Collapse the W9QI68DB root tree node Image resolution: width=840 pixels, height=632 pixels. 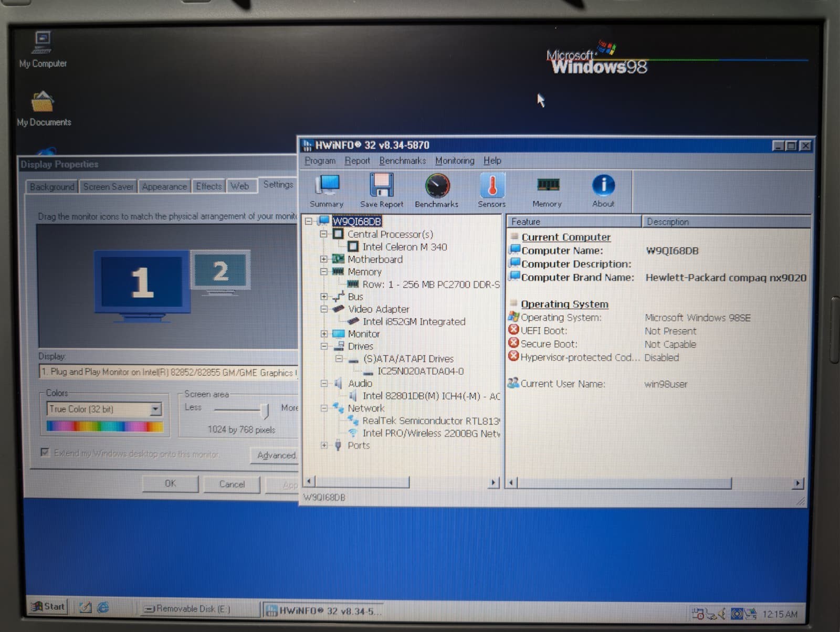click(x=309, y=221)
